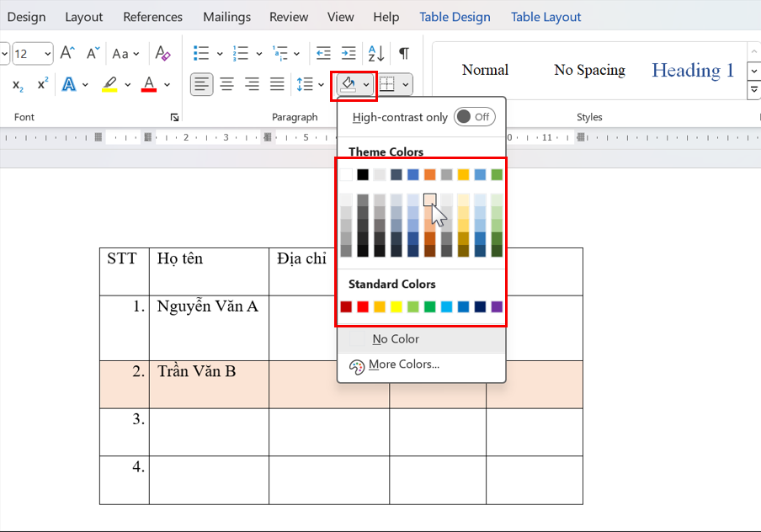Viewport: 761px width, 532px height.
Task: Click the Clear All Formatting icon
Action: click(x=163, y=54)
